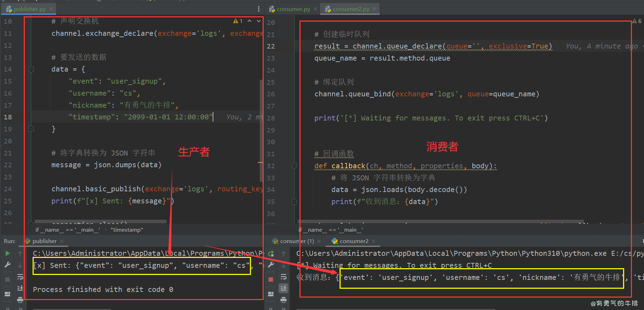
Task: Click the json.dumps(data) code line
Action: coord(106,165)
